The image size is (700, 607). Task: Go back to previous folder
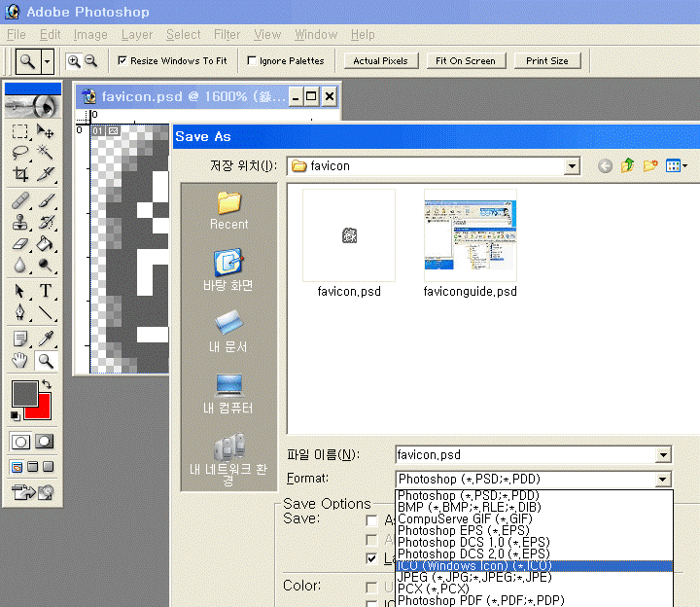(x=605, y=166)
